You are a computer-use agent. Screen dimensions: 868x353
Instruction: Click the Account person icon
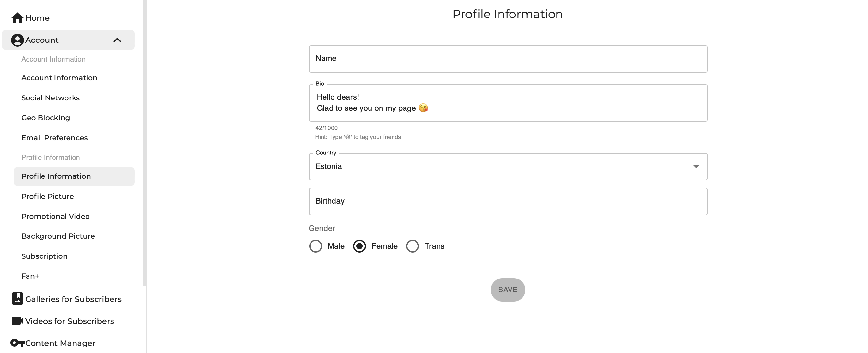coord(17,40)
